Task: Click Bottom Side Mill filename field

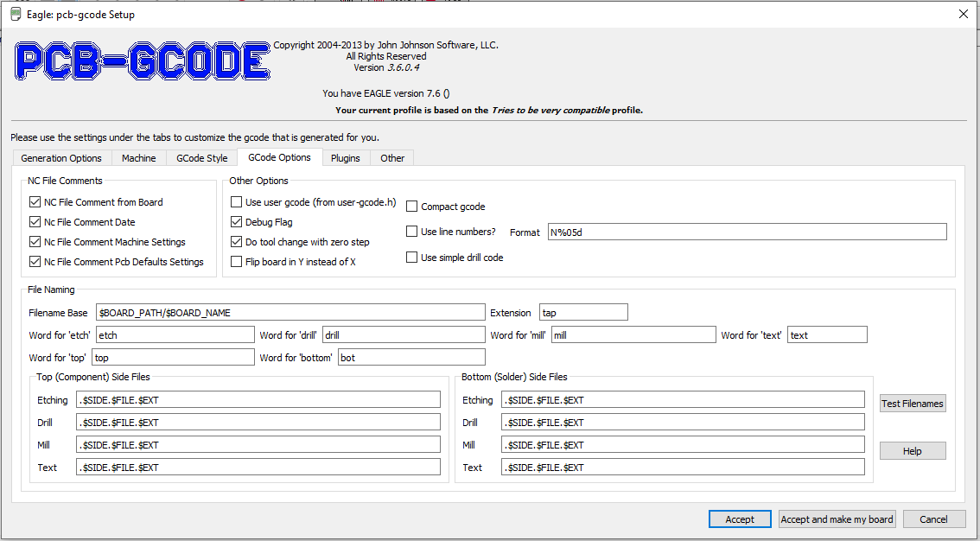Action: coord(683,445)
